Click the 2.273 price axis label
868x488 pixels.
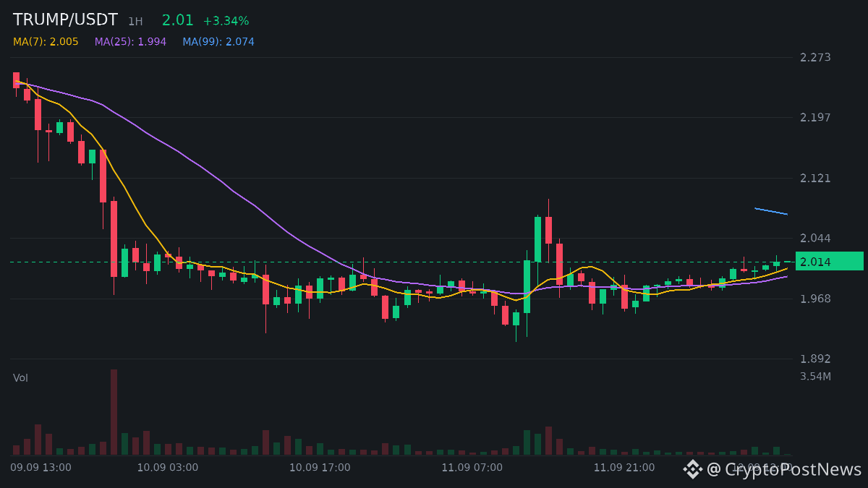click(x=815, y=57)
